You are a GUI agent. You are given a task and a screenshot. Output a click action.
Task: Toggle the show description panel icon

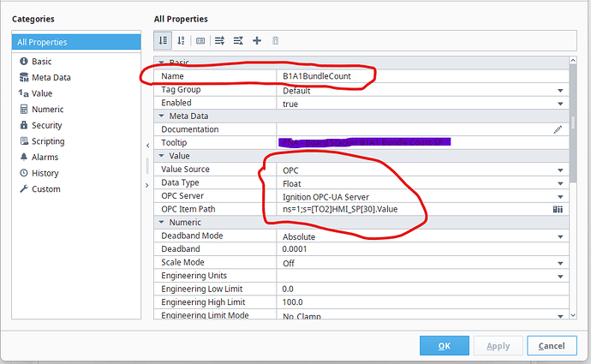(200, 41)
